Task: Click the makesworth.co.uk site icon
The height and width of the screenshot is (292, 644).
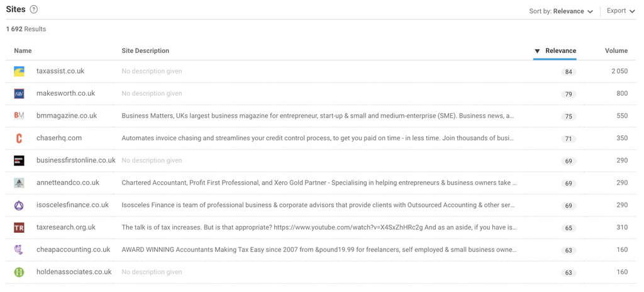Action: [x=19, y=94]
